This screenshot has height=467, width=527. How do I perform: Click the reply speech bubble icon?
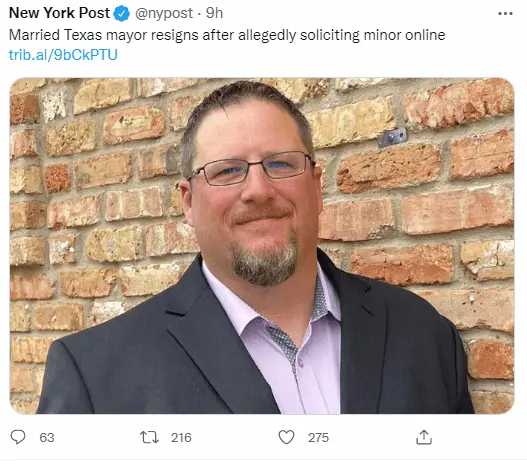pos(17,437)
